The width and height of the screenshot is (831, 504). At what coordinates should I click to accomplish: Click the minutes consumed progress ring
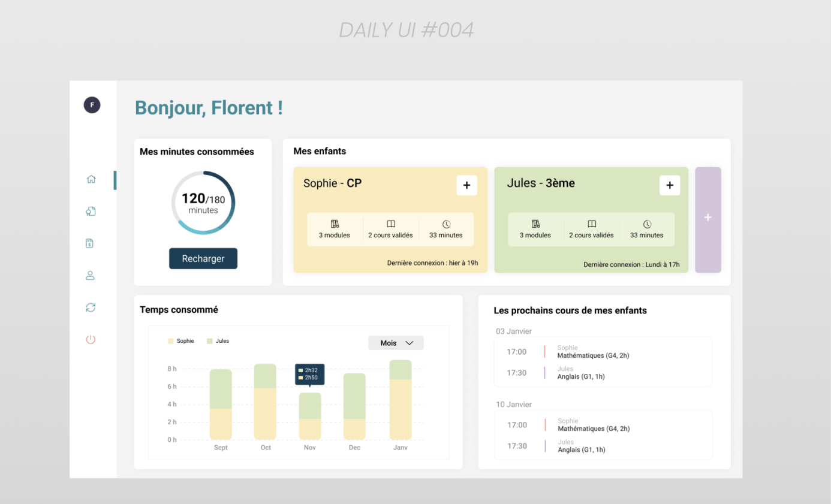click(x=203, y=203)
